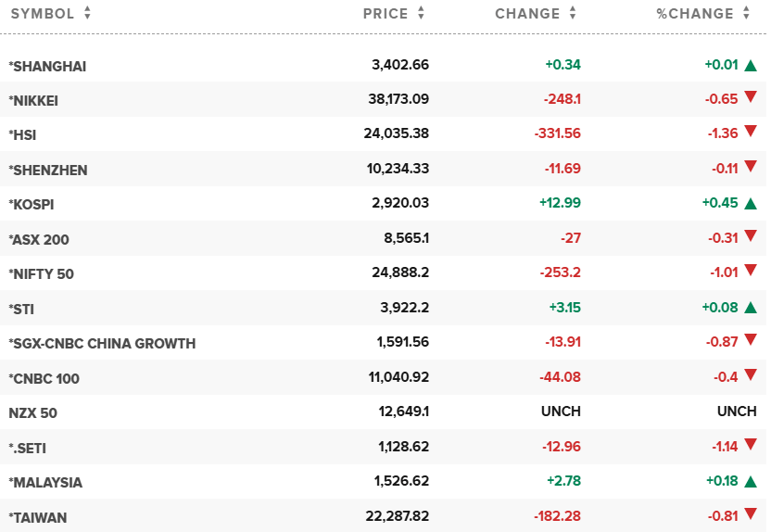Open the *SHANGHAI index quote
Viewport: 771px width, 532px height.
tap(47, 66)
